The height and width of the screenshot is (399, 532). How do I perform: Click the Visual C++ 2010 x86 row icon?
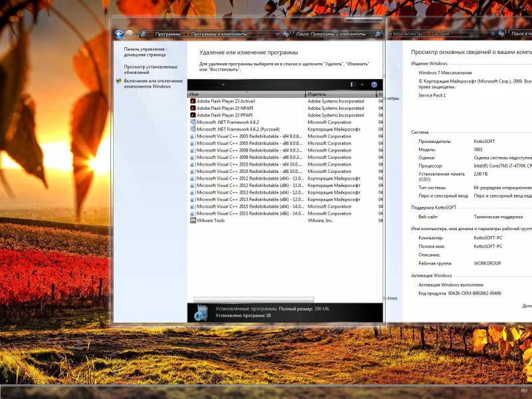pos(193,172)
